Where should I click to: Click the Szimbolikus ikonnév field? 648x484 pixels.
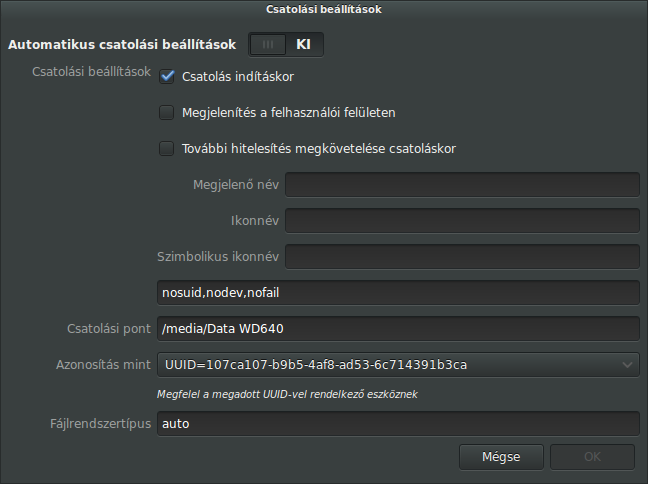462,257
